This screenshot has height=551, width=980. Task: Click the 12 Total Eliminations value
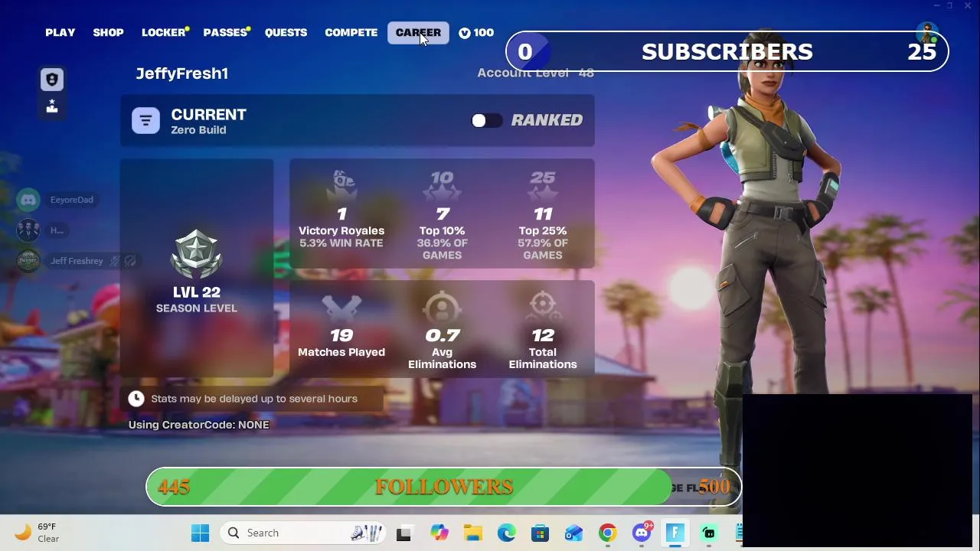(542, 335)
